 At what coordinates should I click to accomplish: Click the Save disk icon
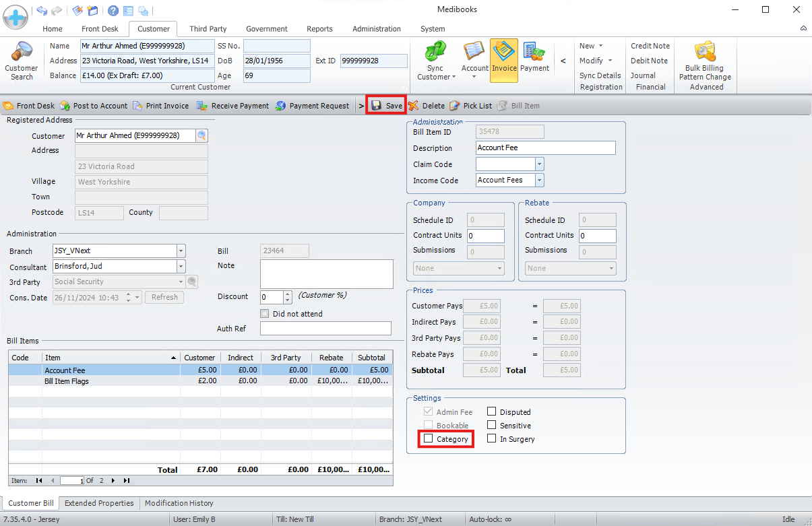click(x=376, y=106)
